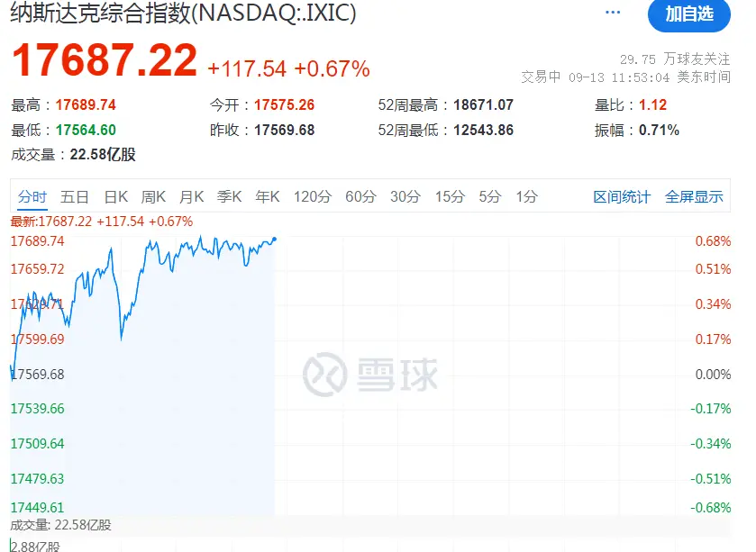
Task: Click the 17539.66 price axis label
Action: pos(38,409)
